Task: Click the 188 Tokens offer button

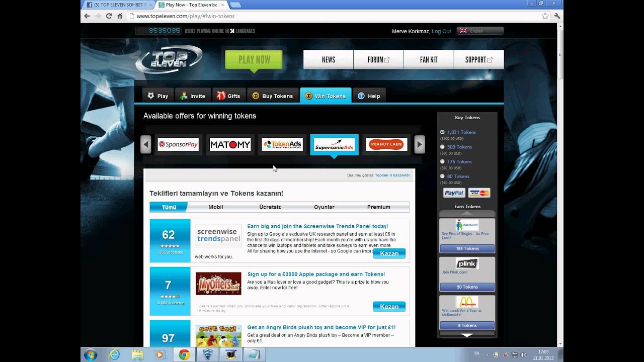Action: pos(467,248)
